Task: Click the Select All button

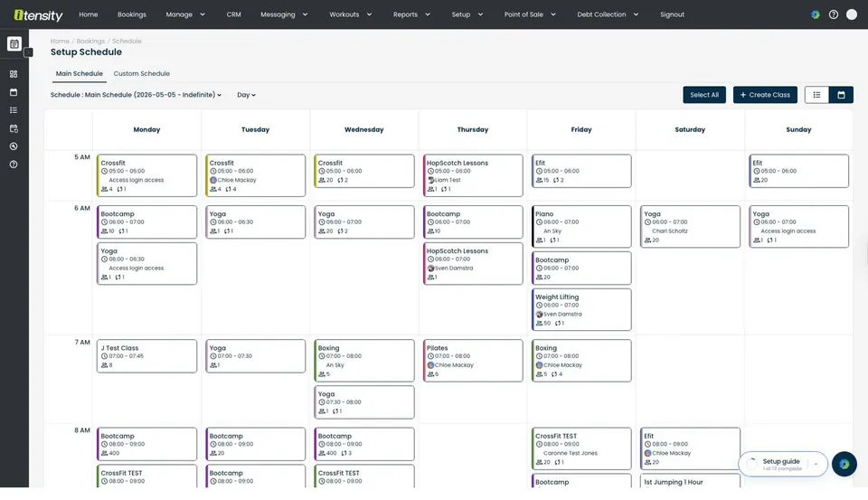Action: (x=704, y=95)
